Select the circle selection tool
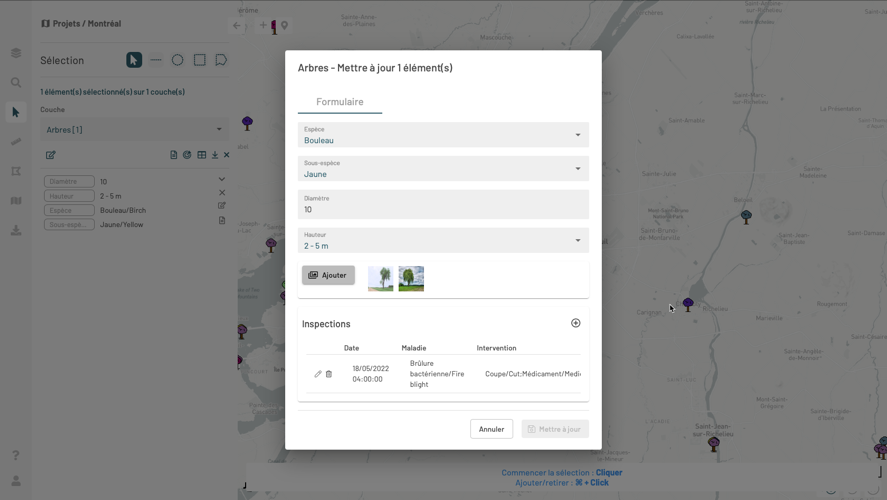The height and width of the screenshot is (500, 887). [177, 60]
